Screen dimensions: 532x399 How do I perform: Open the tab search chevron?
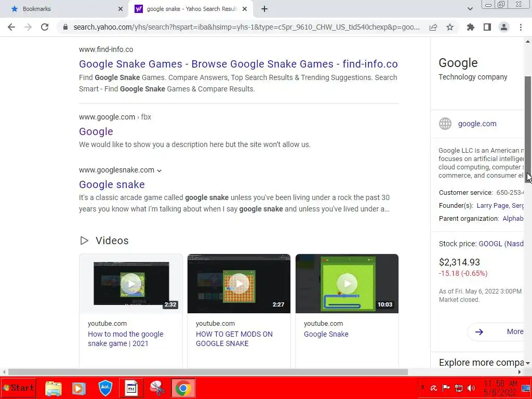tap(470, 9)
